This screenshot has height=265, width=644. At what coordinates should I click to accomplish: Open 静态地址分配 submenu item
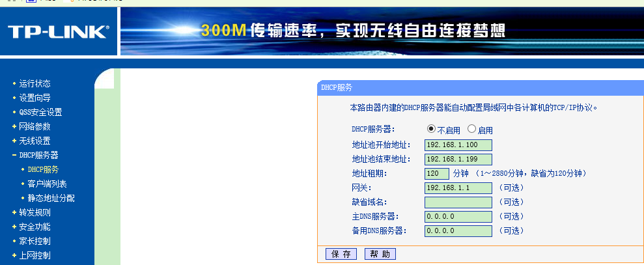[x=51, y=198]
